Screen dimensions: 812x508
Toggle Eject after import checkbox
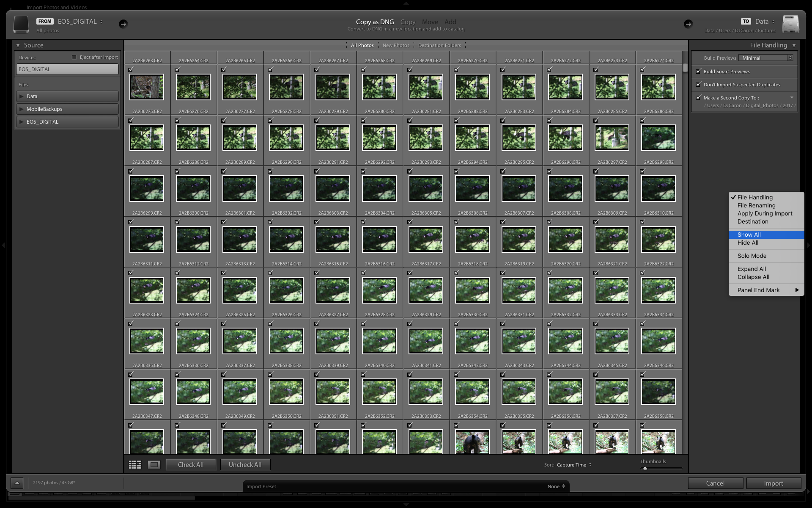pos(74,57)
